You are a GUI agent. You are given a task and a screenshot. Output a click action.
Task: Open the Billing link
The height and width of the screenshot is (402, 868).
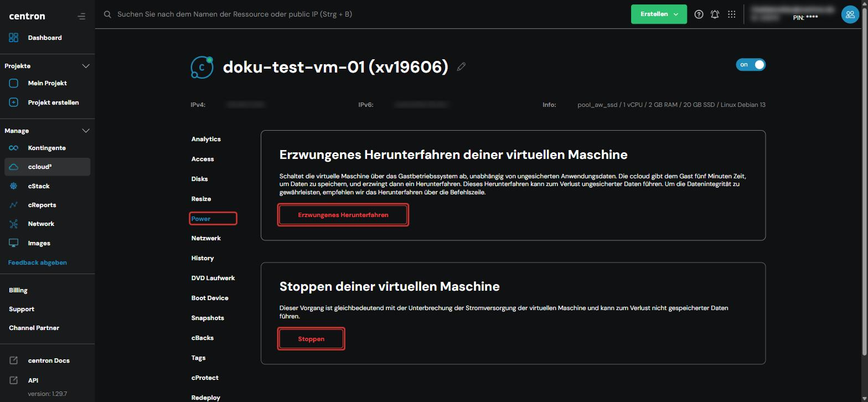pos(18,290)
